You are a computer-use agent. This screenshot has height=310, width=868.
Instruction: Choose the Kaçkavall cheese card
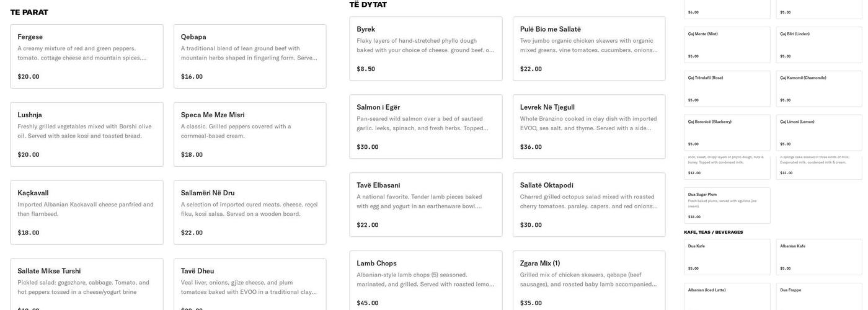(87, 213)
